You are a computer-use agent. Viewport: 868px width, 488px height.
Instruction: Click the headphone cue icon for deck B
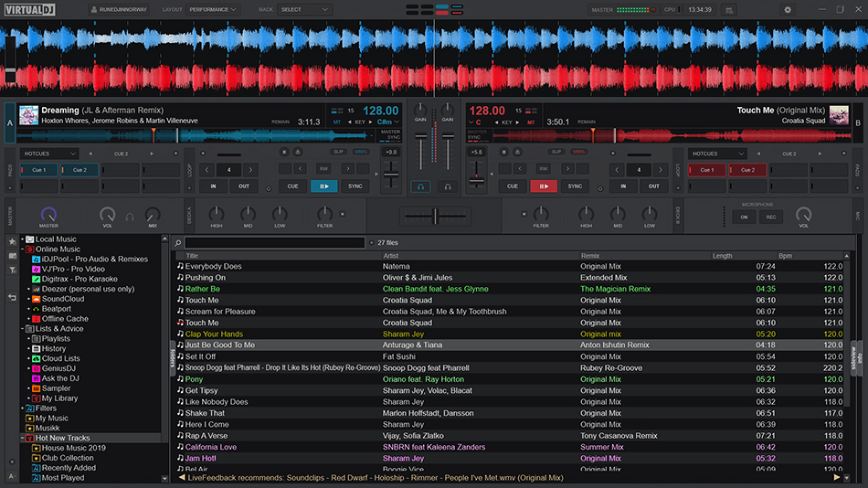coord(448,186)
